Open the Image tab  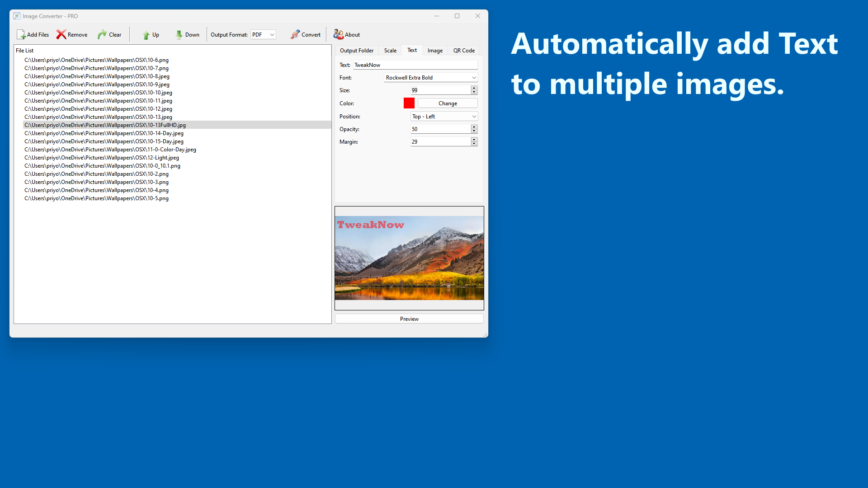(x=435, y=51)
